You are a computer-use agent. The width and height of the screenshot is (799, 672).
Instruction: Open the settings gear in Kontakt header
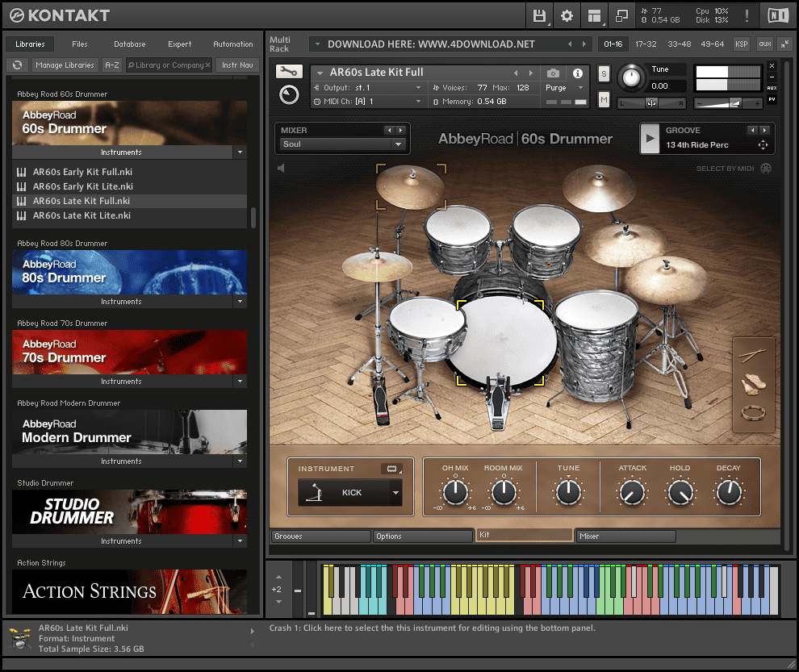[567, 15]
